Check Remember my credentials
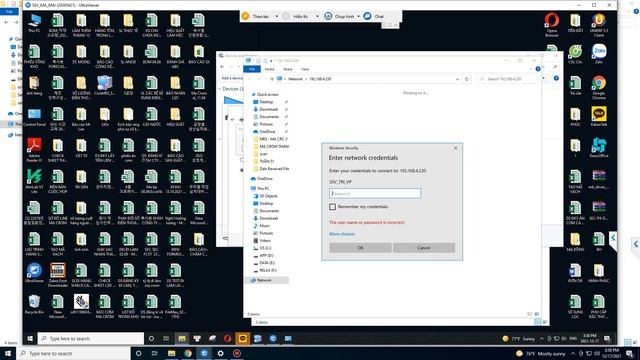 pyautogui.click(x=333, y=207)
